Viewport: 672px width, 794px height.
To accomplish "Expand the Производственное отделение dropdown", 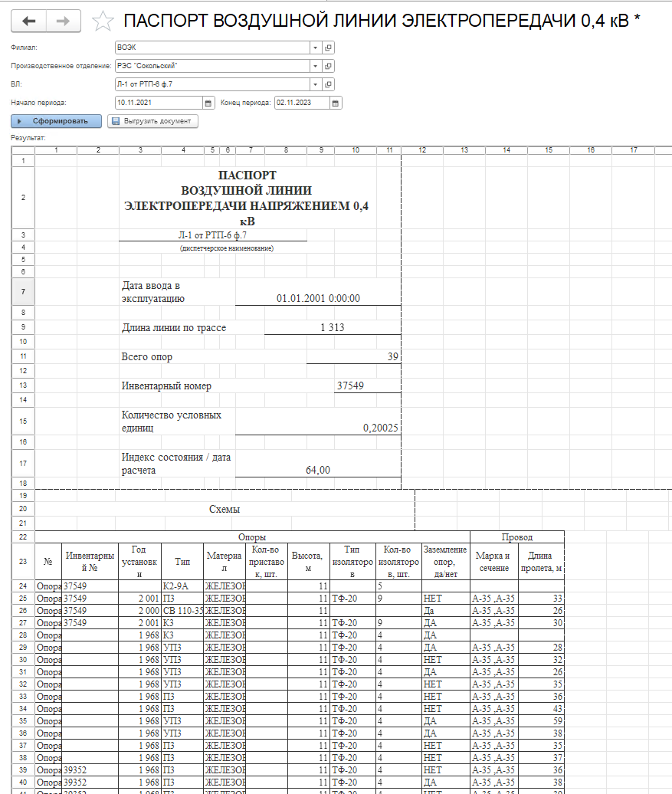I will pyautogui.click(x=315, y=66).
